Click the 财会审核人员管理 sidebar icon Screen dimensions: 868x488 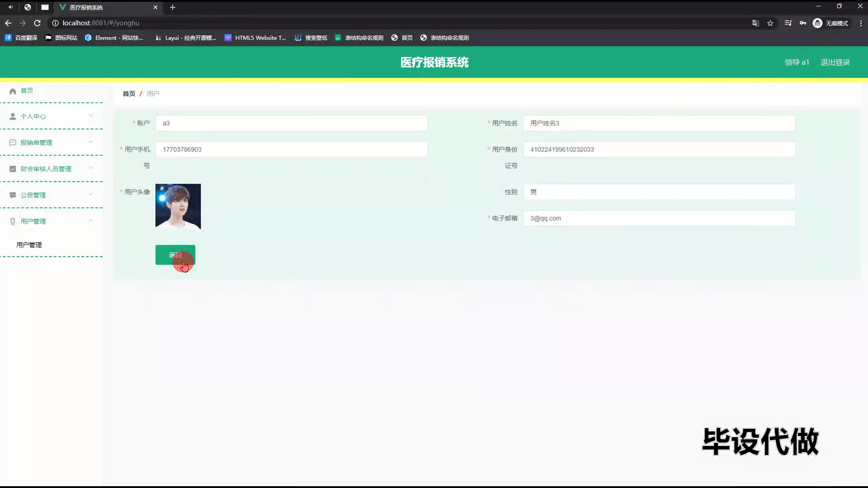13,169
